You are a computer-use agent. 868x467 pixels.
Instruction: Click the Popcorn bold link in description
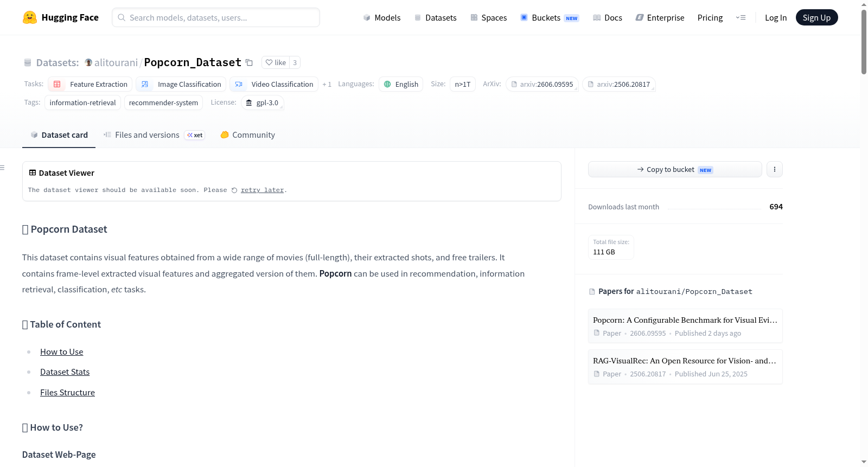[x=335, y=273]
